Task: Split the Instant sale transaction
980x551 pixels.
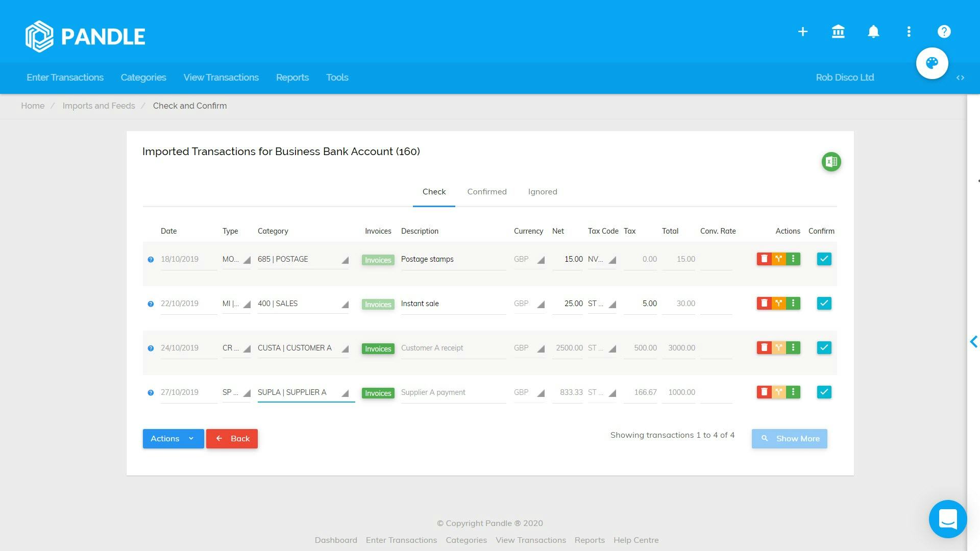Action: point(778,304)
